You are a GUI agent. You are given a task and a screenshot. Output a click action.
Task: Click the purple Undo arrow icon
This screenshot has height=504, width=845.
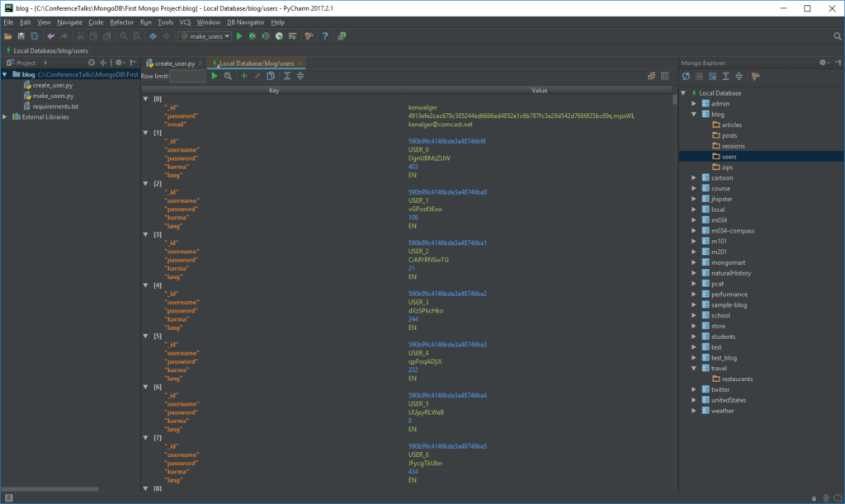50,36
